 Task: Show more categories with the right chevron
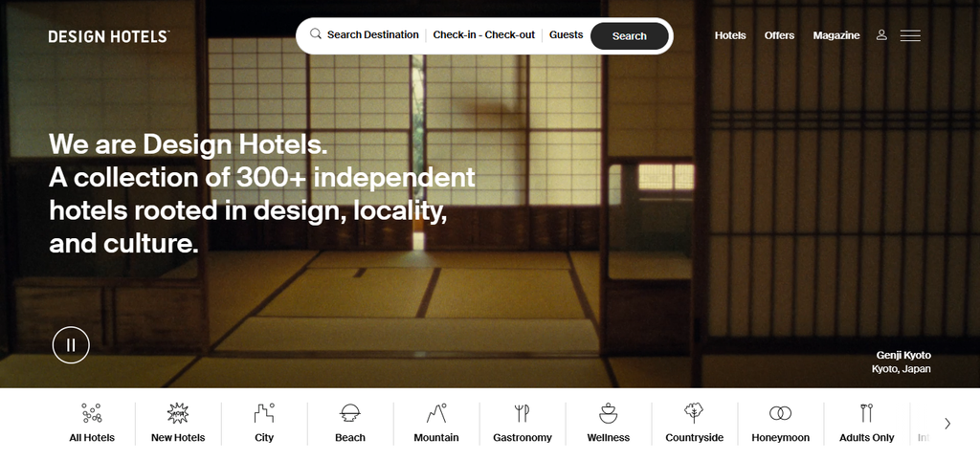pyautogui.click(x=947, y=423)
